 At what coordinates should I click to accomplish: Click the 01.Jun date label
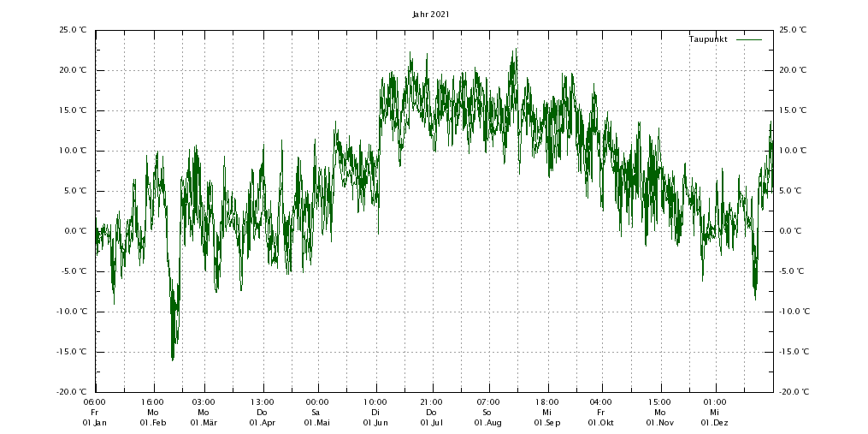point(375,423)
